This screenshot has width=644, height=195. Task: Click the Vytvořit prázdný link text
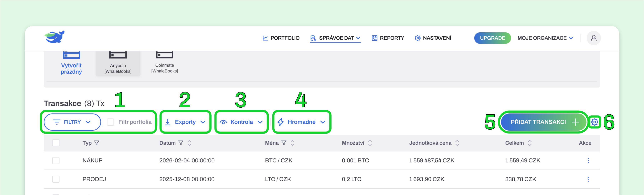pyautogui.click(x=71, y=69)
